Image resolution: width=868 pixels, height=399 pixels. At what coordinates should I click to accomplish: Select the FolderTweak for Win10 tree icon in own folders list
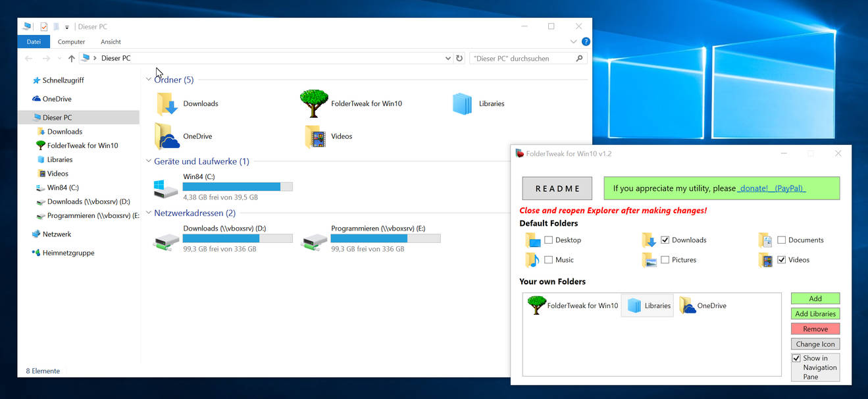point(537,306)
